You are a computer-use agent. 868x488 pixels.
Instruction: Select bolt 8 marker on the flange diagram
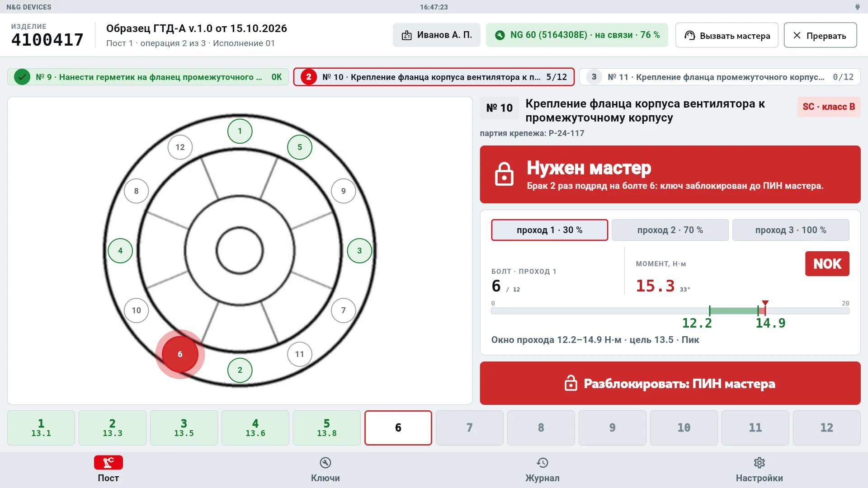tap(136, 191)
